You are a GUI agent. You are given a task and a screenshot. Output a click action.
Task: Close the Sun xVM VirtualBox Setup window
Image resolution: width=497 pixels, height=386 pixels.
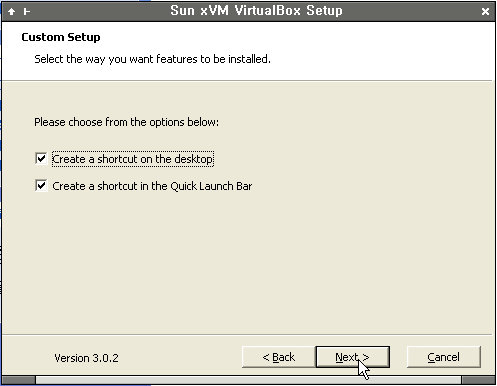(485, 12)
